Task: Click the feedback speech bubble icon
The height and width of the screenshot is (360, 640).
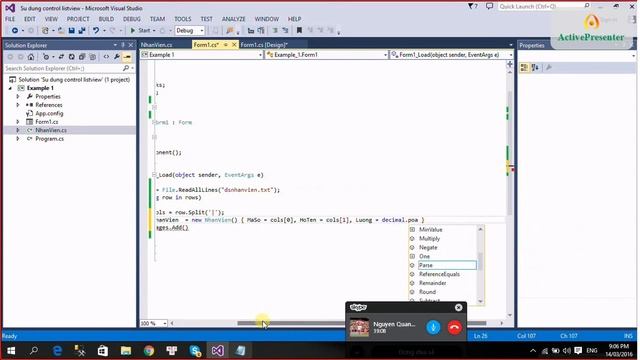Action: pos(489,6)
